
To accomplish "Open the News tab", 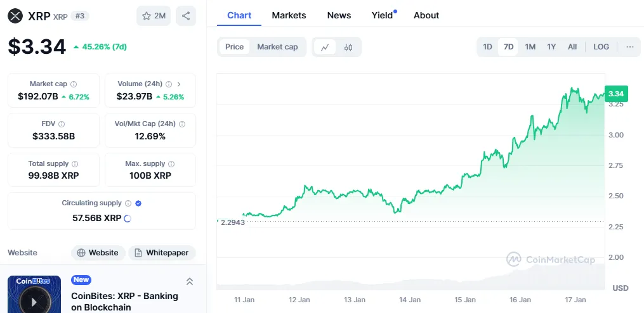I will [339, 15].
